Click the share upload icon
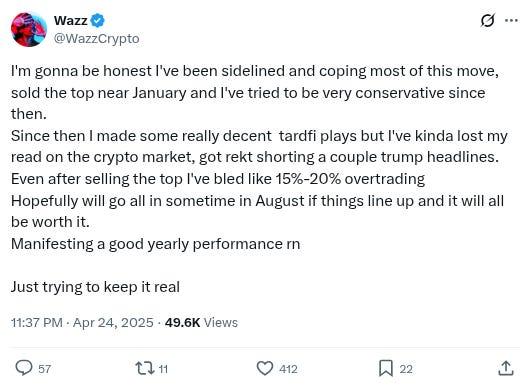The height and width of the screenshot is (388, 530). coord(506,368)
